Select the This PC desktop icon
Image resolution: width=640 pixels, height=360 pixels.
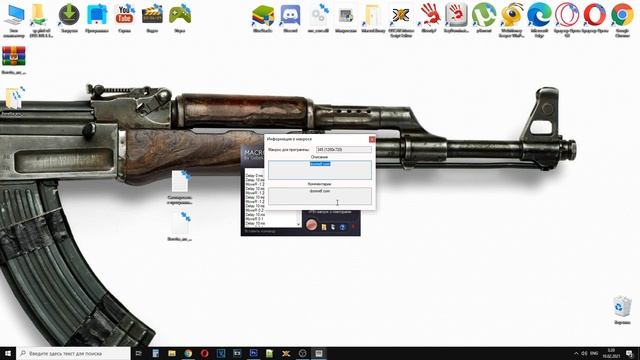coord(14,21)
